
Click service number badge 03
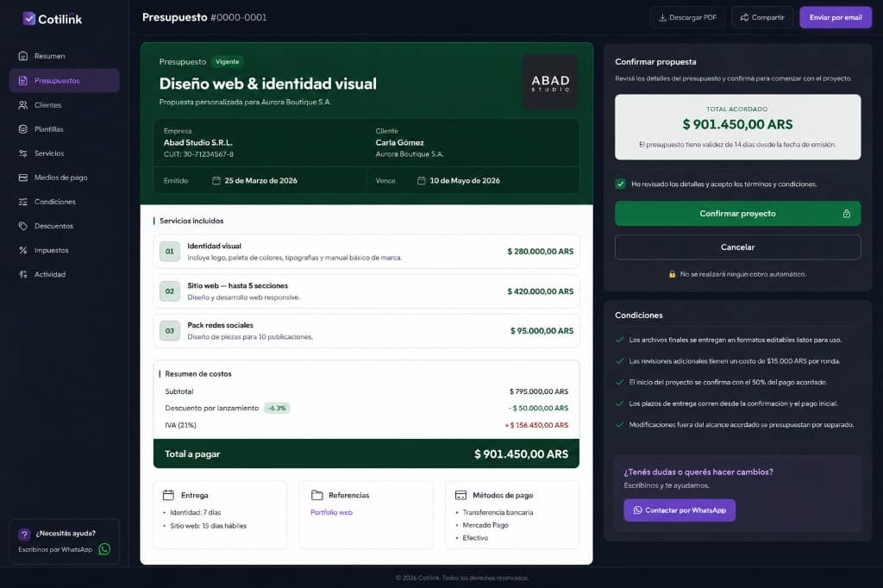coord(170,330)
